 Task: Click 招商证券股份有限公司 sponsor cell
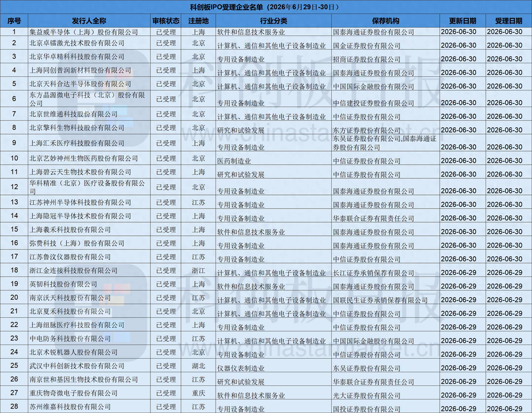click(385, 57)
